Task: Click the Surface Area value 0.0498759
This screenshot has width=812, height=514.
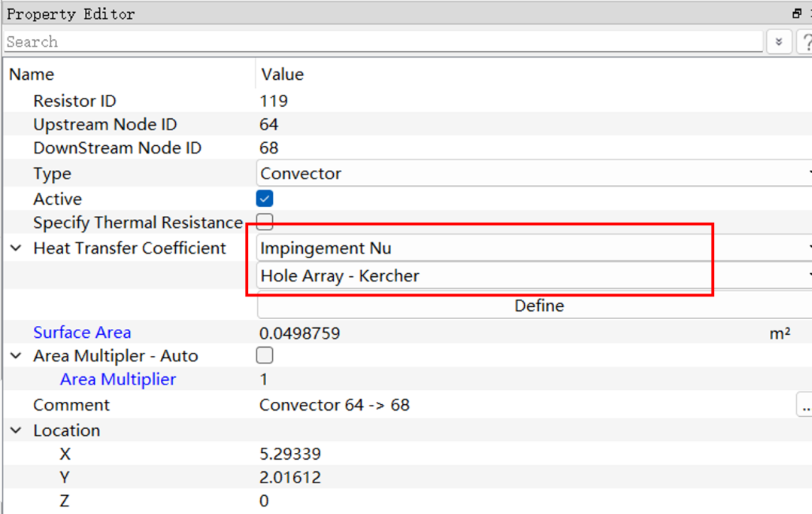Action: pyautogui.click(x=300, y=333)
